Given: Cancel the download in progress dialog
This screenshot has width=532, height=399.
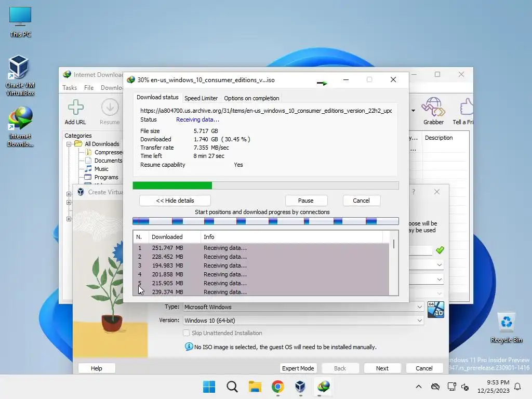Looking at the screenshot, I should (x=361, y=201).
